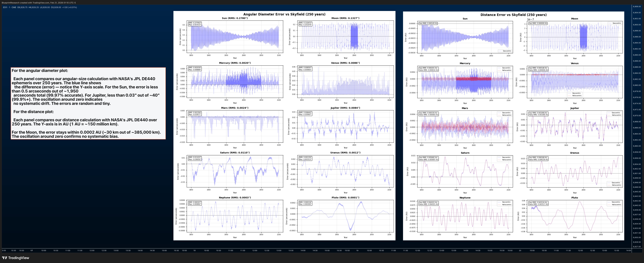
Task: Open the 'Mars (RMS: 0.0024")' subplot
Action: pyautogui.click(x=235, y=127)
